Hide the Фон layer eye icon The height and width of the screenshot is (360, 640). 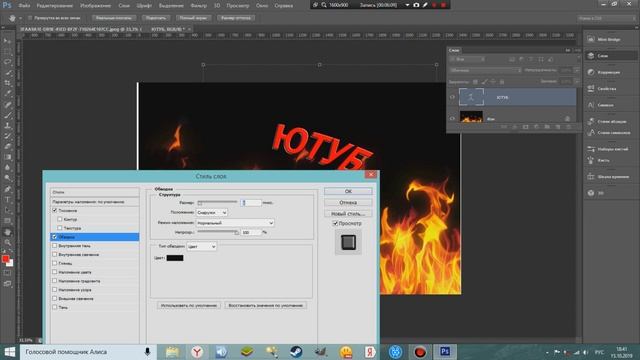tap(452, 118)
